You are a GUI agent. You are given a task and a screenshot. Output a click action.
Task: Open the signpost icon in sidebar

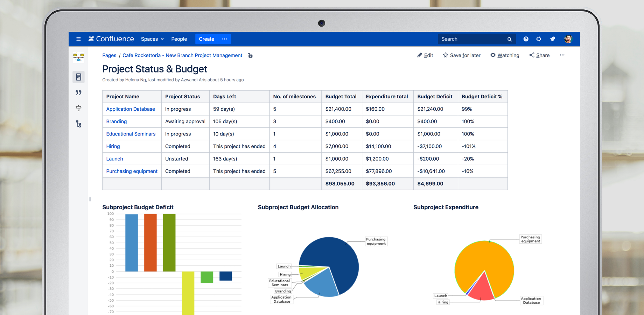click(x=78, y=108)
